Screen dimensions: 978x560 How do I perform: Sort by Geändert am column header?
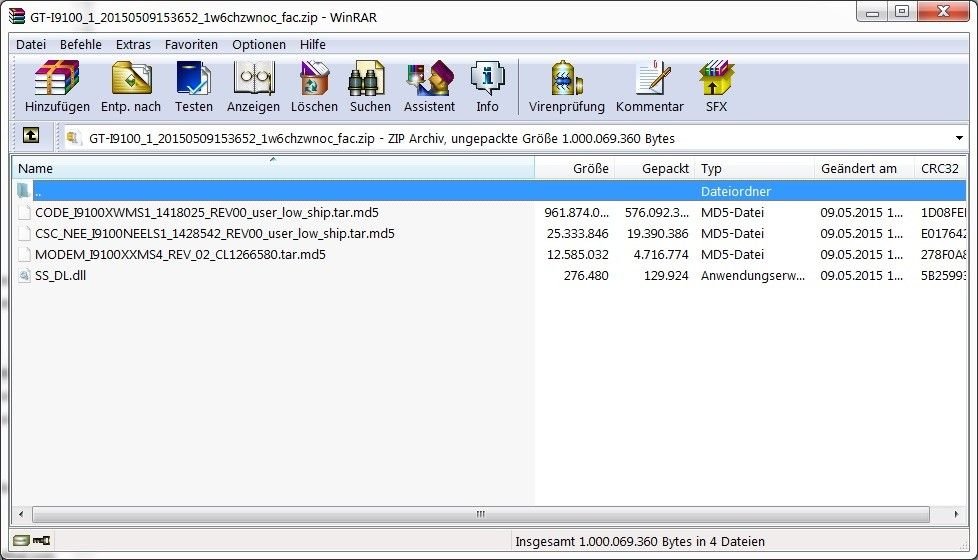point(864,168)
